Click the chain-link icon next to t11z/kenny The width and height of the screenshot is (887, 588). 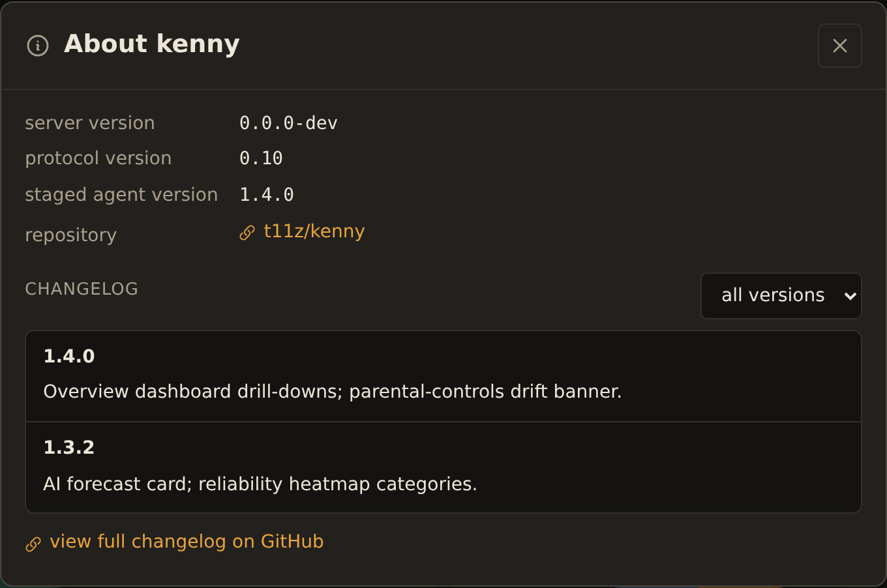pyautogui.click(x=247, y=233)
